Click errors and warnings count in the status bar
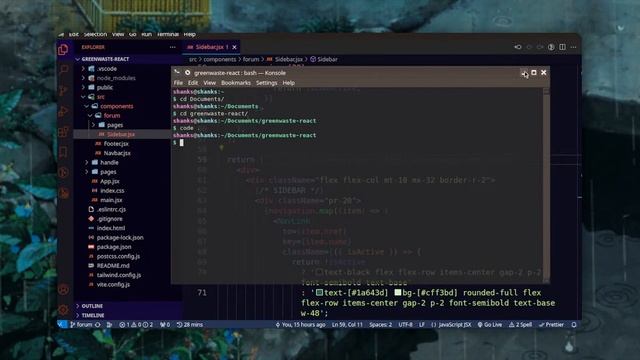Image resolution: width=640 pixels, height=360 pixels. 136,325
